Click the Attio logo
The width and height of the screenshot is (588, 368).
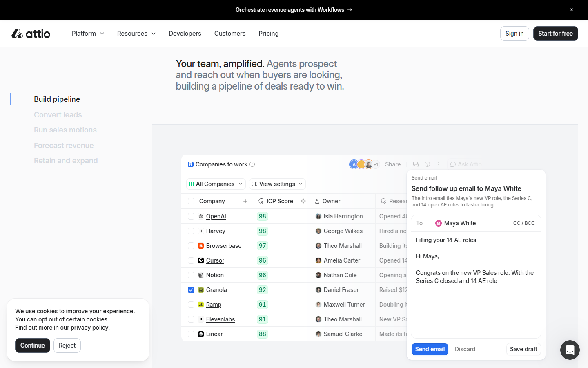[x=31, y=34]
